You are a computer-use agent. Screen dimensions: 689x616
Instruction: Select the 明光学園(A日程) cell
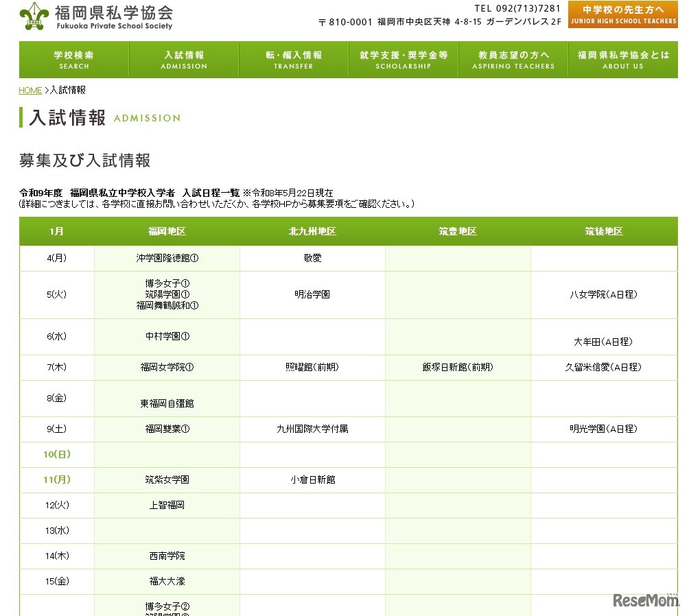604,429
